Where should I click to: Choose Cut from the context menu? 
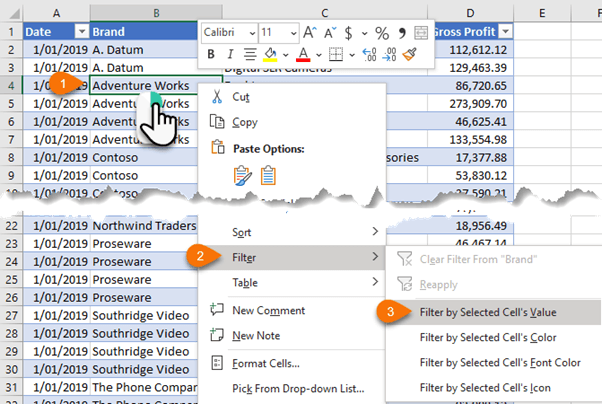point(292,97)
